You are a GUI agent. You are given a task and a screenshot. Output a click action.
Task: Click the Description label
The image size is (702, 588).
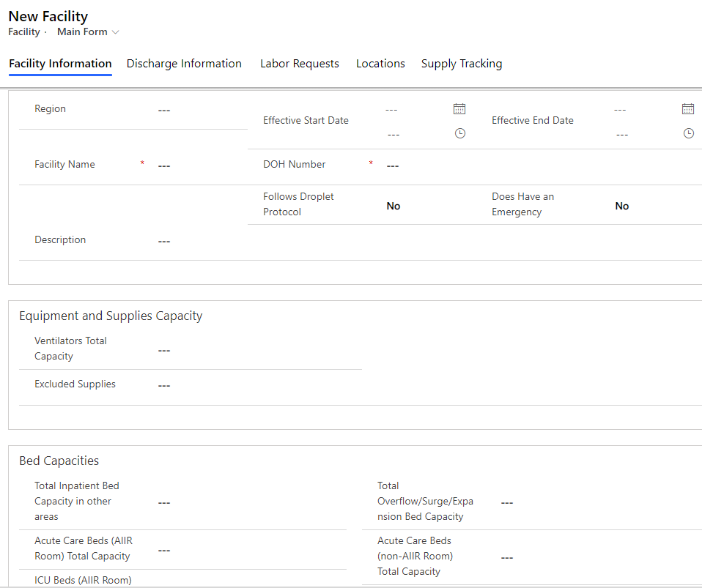pyautogui.click(x=60, y=240)
